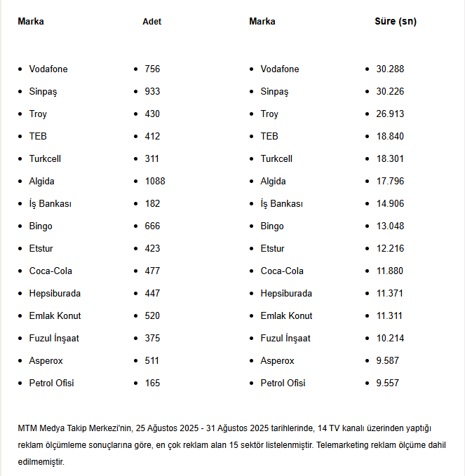Image resolution: width=465 pixels, height=476 pixels.
Task: Select Coca-Cola in the left list
Action: [x=50, y=271]
